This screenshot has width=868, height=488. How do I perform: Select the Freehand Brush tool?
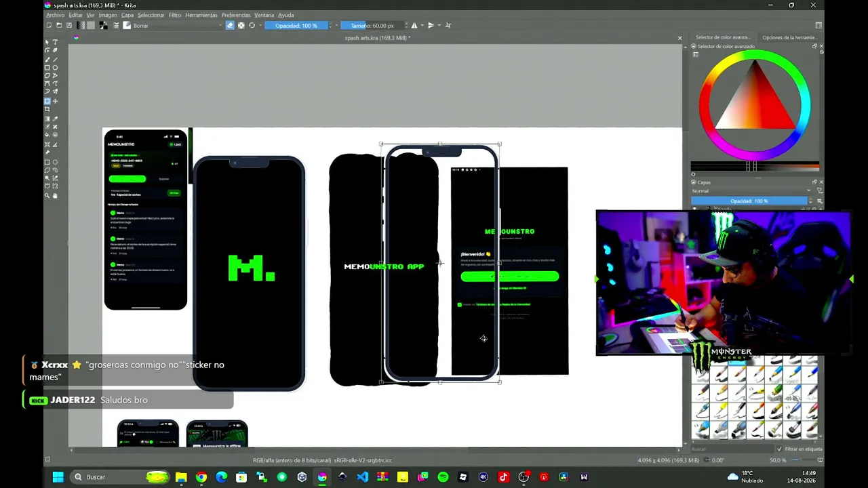pyautogui.click(x=47, y=59)
